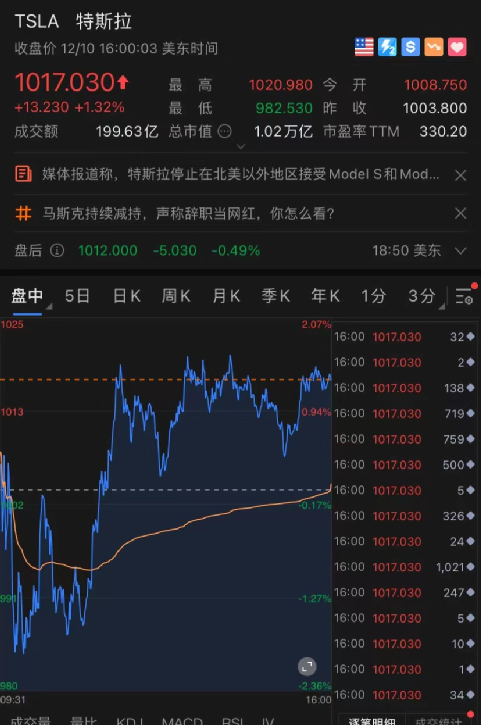Tap the closing price 1017.030 headline
Screen dimensions: 481x725
[x=65, y=83]
